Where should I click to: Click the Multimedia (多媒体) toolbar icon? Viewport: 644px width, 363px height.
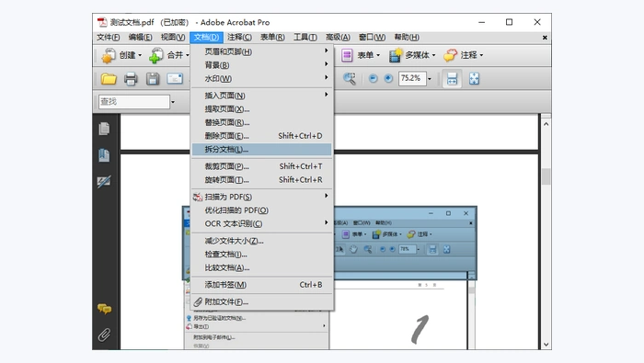click(396, 55)
